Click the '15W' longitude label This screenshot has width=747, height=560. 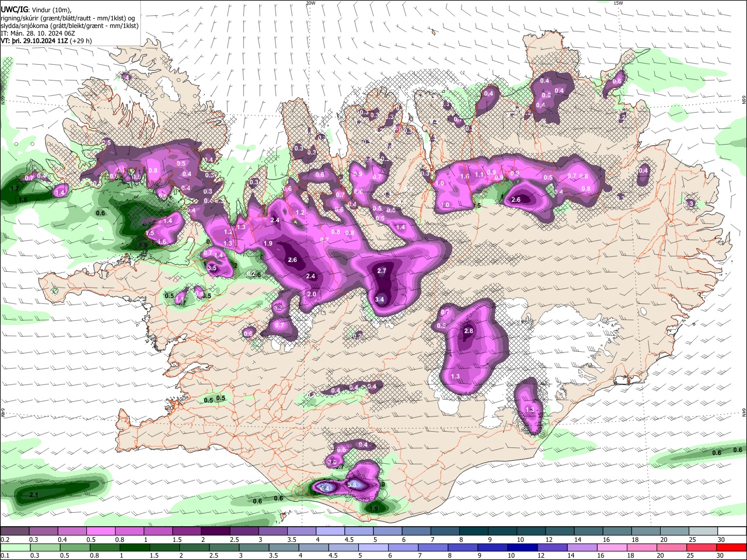(618, 3)
